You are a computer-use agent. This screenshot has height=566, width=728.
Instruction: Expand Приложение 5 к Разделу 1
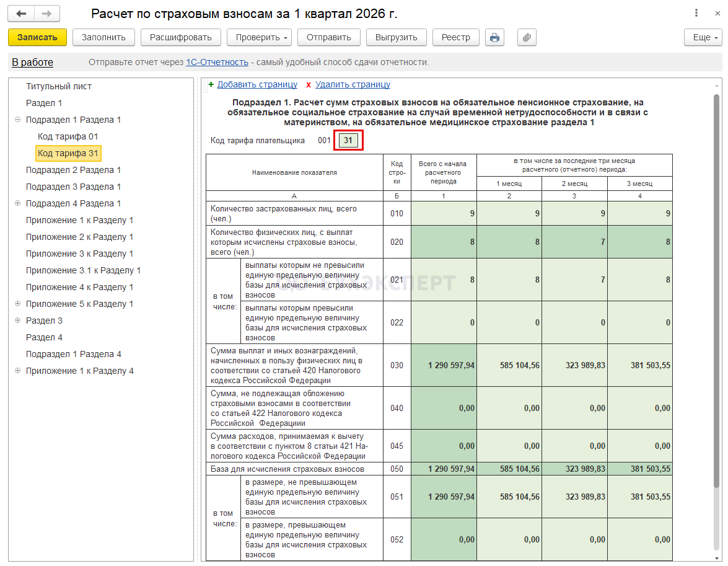coord(17,304)
